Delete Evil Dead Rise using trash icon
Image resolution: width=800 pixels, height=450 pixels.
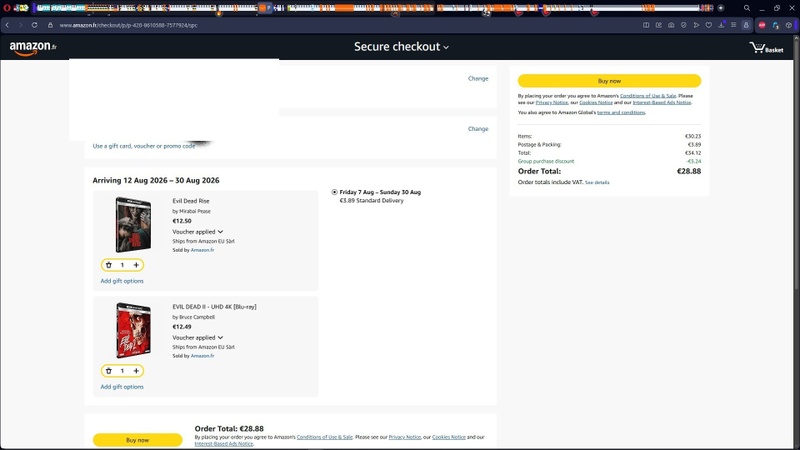tap(109, 265)
